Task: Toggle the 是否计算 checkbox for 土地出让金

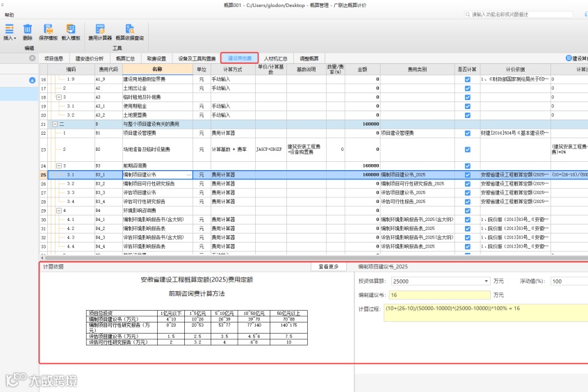Action: [467, 88]
